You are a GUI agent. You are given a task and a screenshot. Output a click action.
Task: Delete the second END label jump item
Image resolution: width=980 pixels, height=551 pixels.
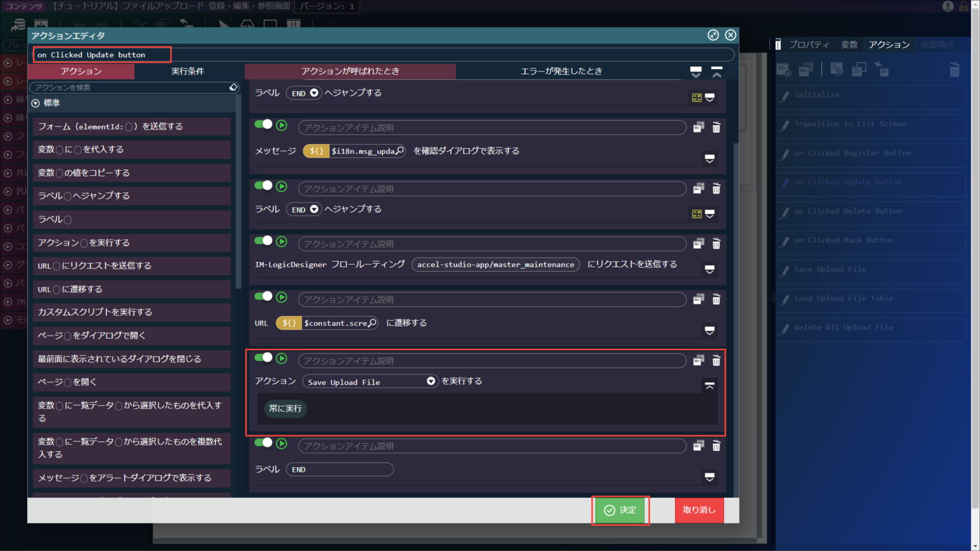pos(716,189)
